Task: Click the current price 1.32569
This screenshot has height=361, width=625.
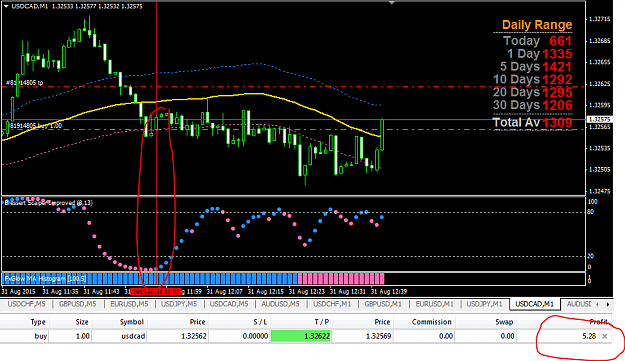Action: click(378, 336)
